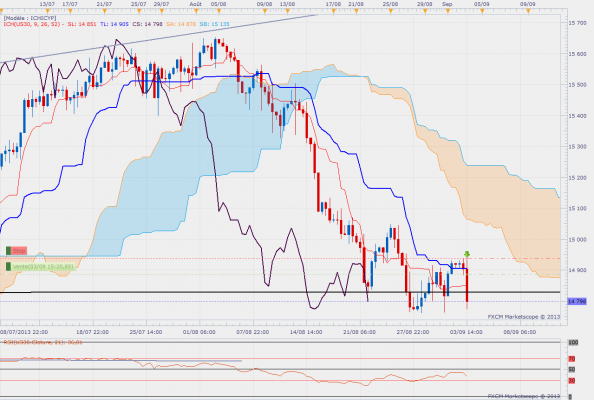This screenshot has height=400, width=594.
Task: Select the 14 798 current price tag
Action: 577,302
